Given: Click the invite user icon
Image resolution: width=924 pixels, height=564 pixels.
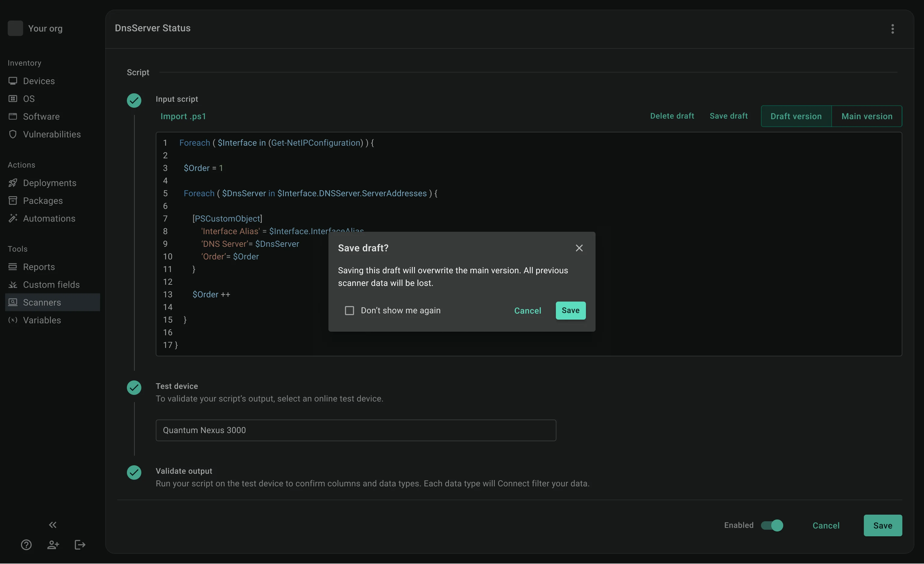Looking at the screenshot, I should point(53,544).
